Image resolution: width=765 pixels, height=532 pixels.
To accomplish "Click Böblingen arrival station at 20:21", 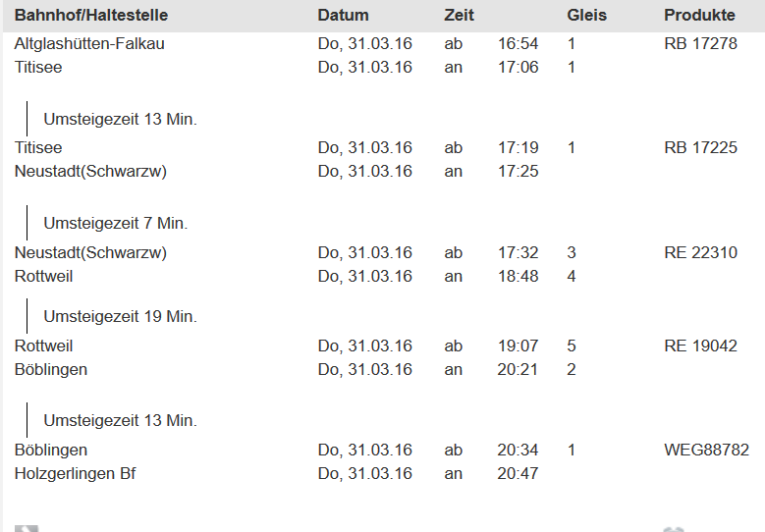I will click(51, 370).
